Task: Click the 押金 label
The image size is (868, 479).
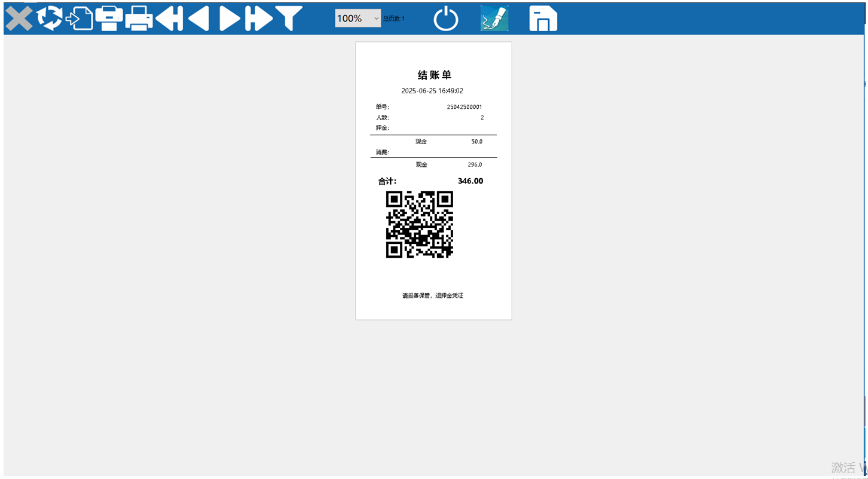Action: click(383, 128)
